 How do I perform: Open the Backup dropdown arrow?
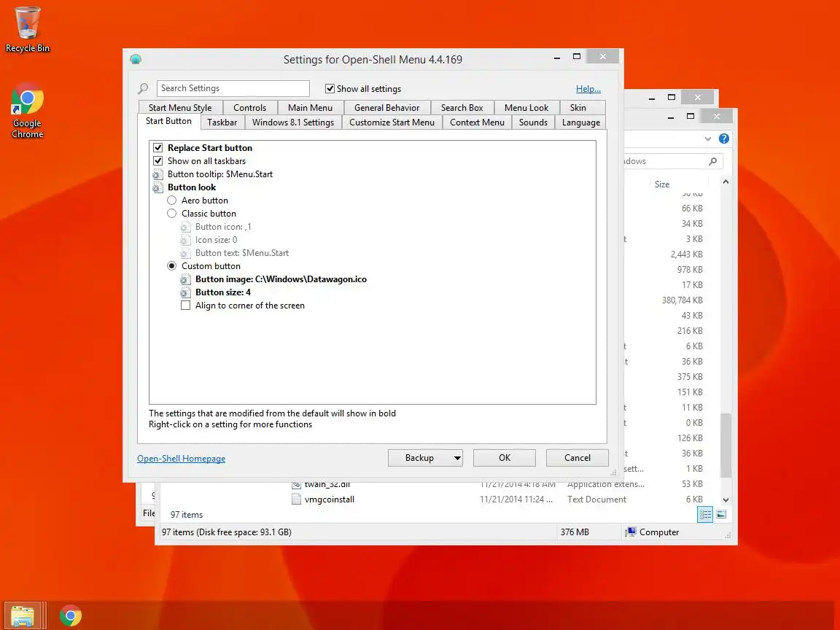457,458
